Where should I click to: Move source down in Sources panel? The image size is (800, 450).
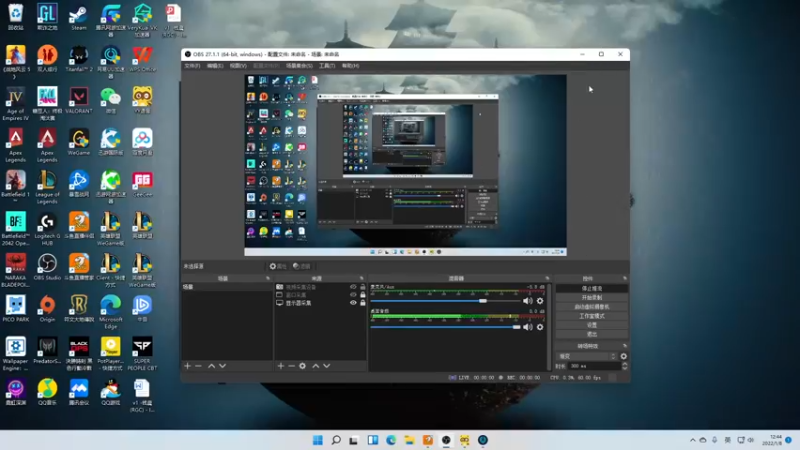point(327,366)
